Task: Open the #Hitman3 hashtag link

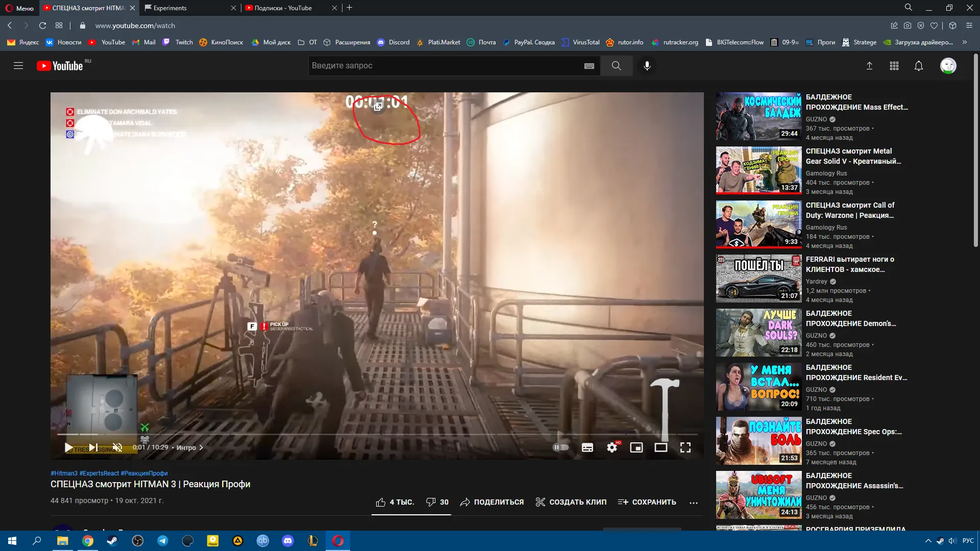Action: click(64, 473)
